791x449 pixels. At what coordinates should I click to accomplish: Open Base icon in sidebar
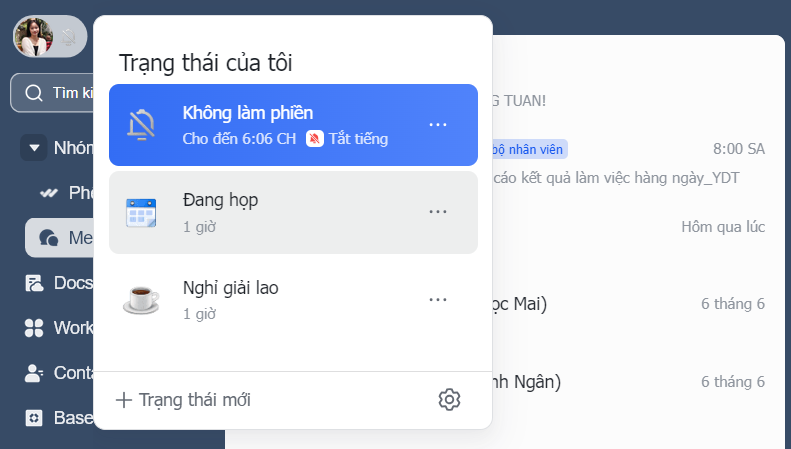click(x=34, y=418)
